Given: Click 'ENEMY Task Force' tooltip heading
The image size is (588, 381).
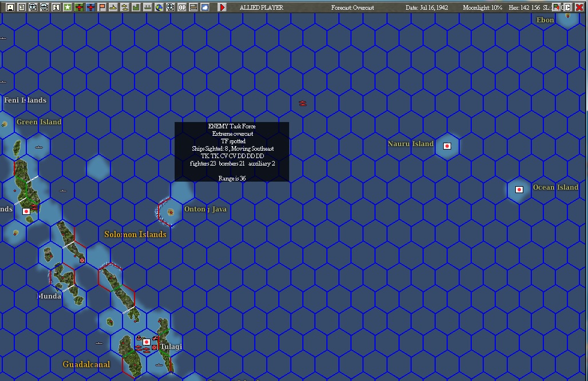Looking at the screenshot, I should tap(232, 126).
